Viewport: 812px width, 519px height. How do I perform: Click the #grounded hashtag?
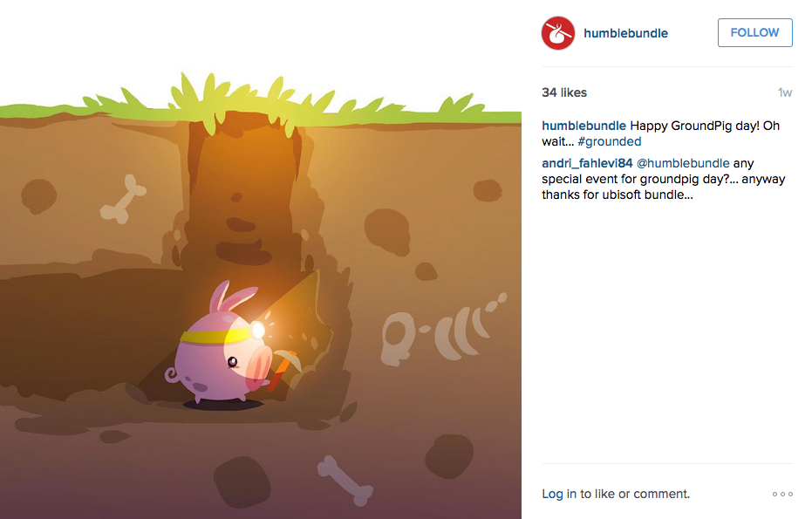click(x=610, y=141)
